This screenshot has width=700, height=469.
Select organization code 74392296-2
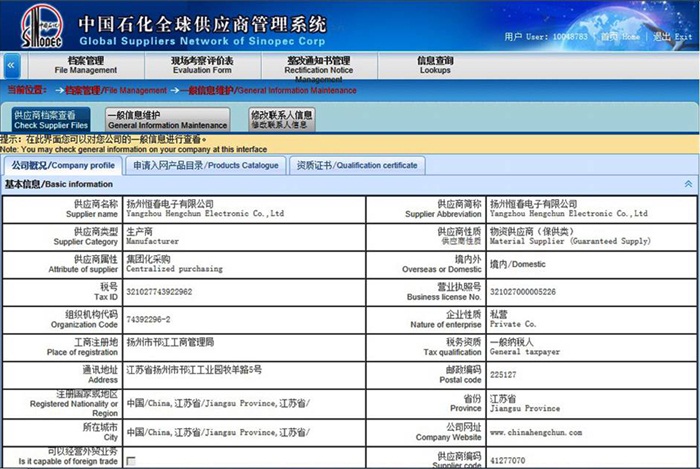coord(148,320)
